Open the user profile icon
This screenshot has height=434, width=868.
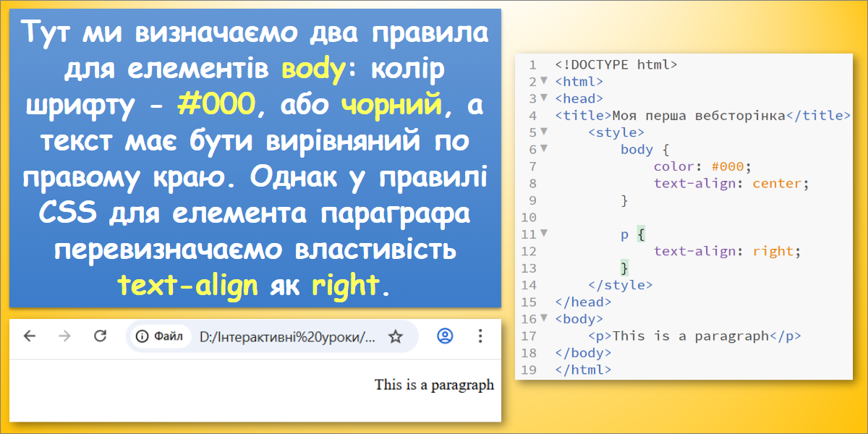click(x=446, y=336)
